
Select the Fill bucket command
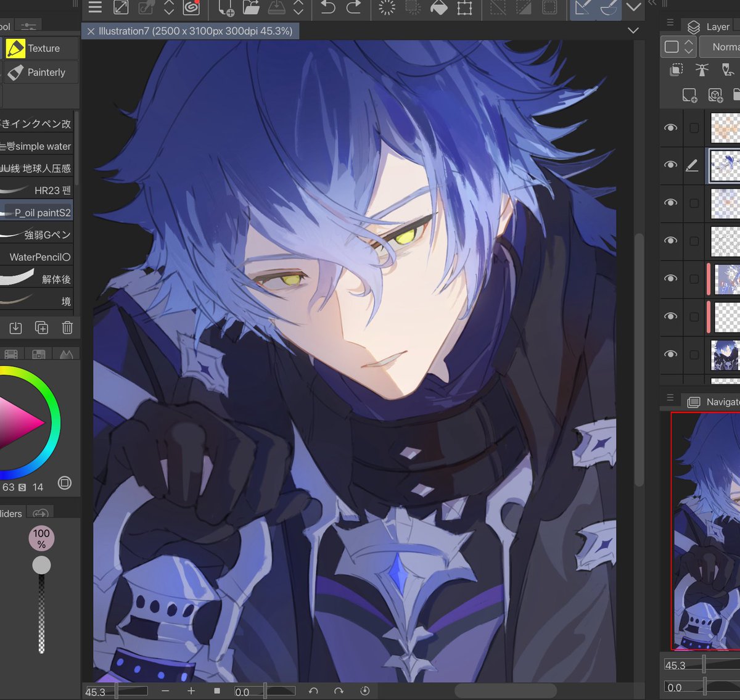438,7
